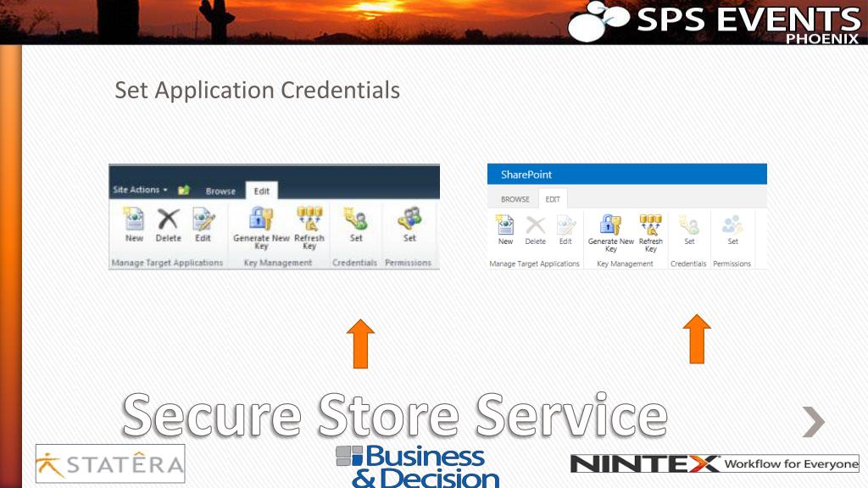Click Generate New Key in SharePoint ribbon
868x488 pixels.
(x=611, y=233)
